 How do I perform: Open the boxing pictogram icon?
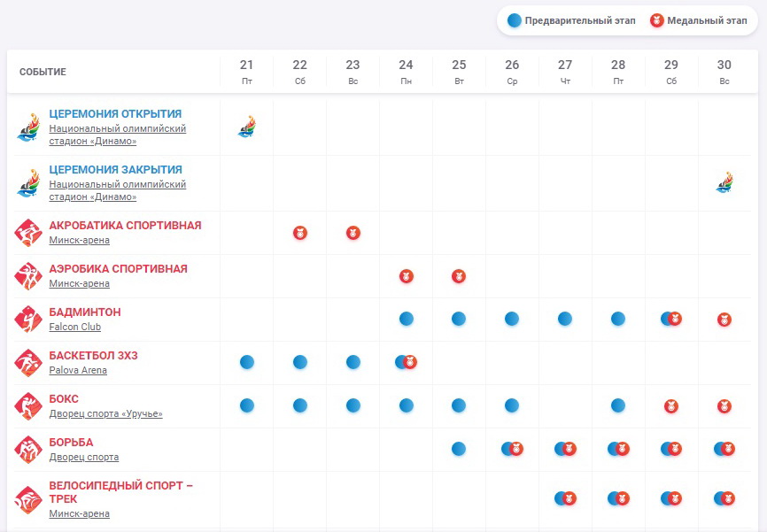click(28, 406)
